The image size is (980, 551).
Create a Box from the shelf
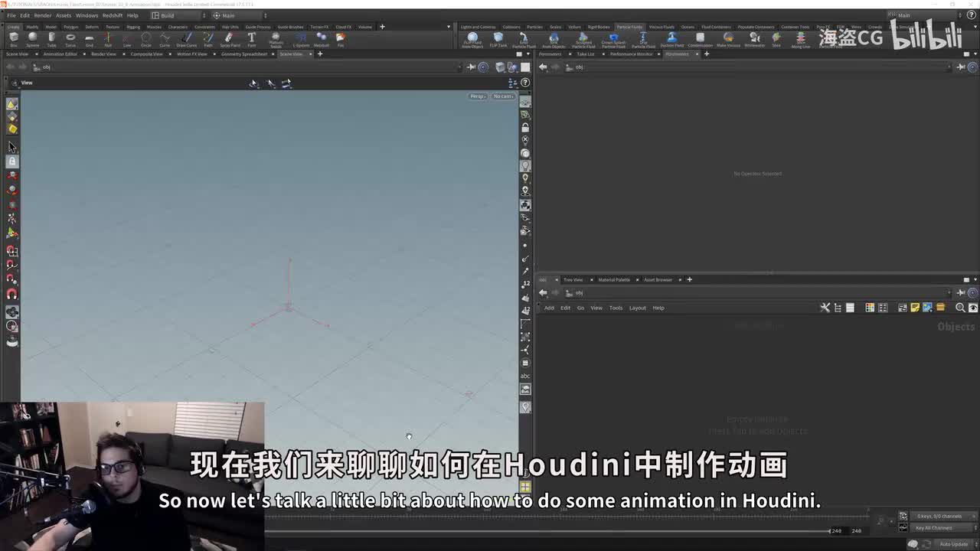click(x=14, y=39)
